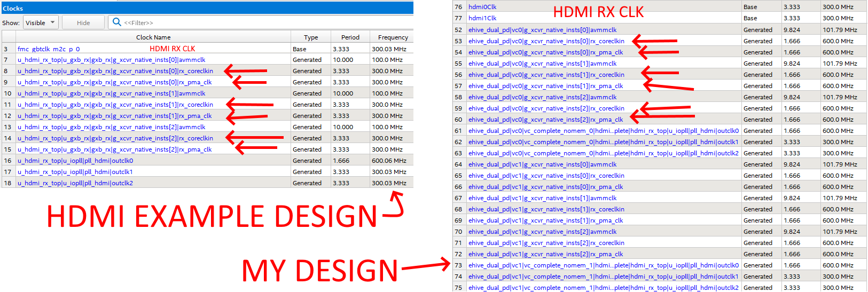Select u_iopll|pll_hdmi|outclk1 in row 17

[75, 172]
